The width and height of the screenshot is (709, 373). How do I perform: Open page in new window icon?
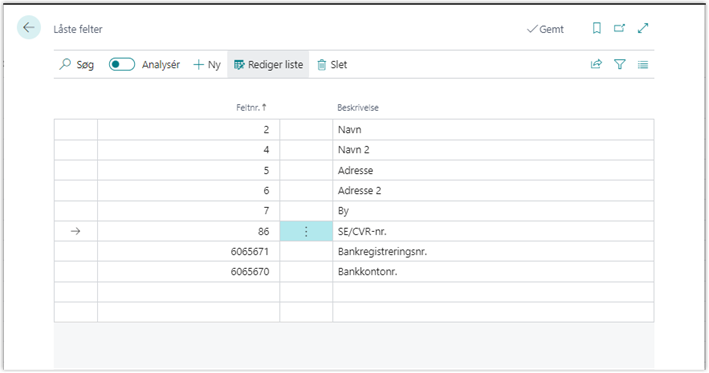(619, 28)
